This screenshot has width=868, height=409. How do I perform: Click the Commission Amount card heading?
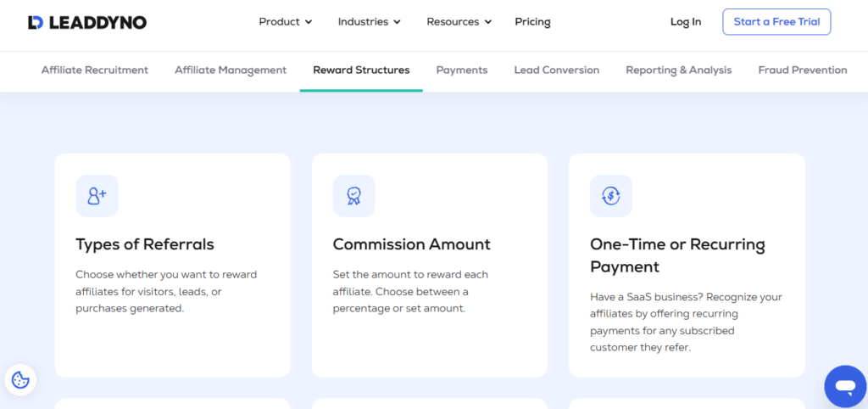coord(411,244)
